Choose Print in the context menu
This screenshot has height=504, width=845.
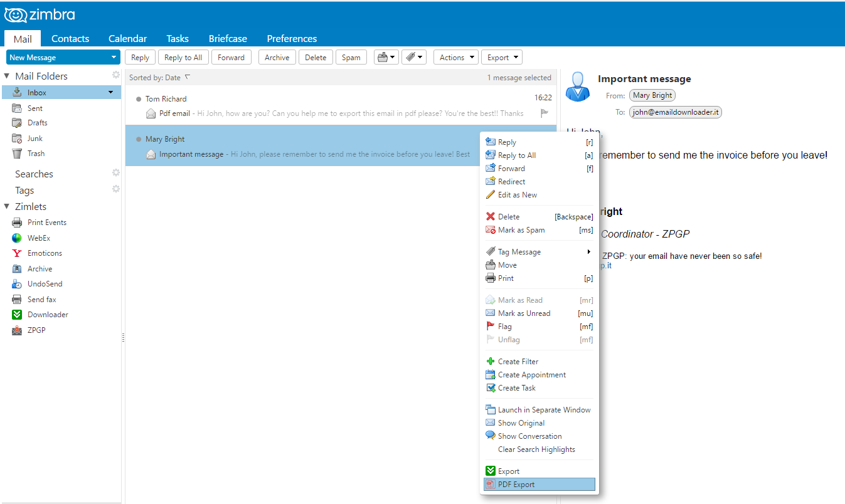[x=539, y=278]
